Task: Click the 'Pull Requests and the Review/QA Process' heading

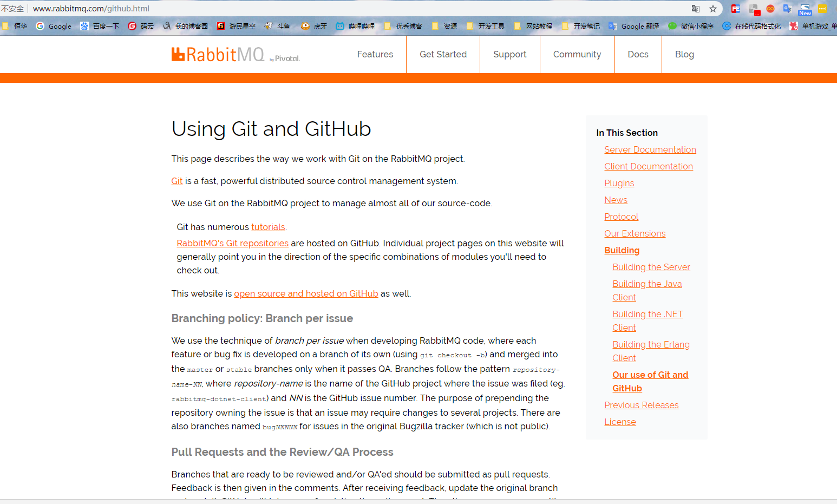Action: point(283,452)
